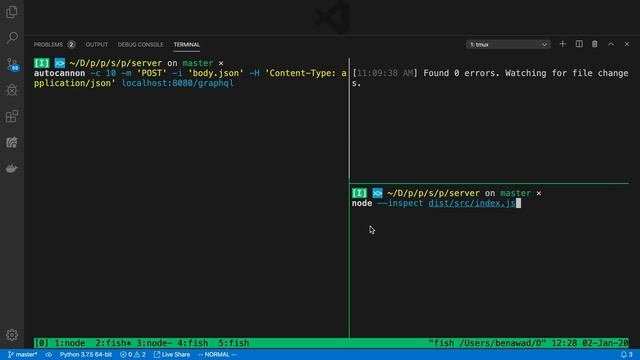Click the localhost:8080/graphql URL
Screen dimensions: 640x360
point(178,83)
